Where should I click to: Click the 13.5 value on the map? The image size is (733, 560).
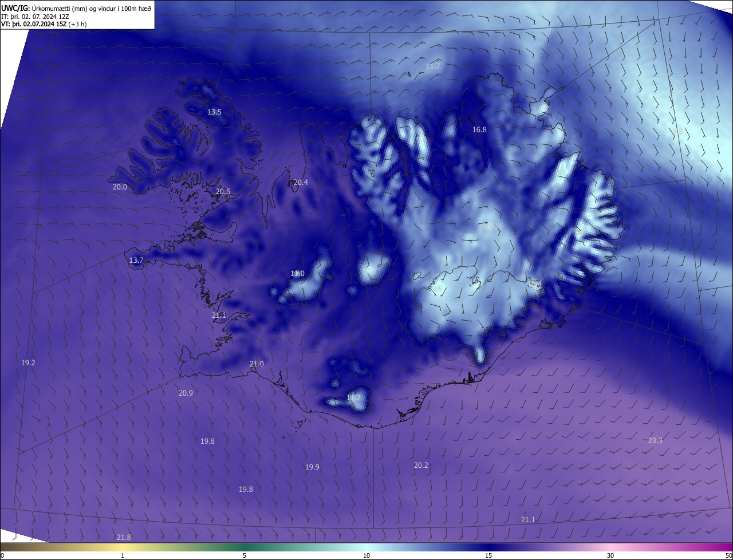click(214, 112)
